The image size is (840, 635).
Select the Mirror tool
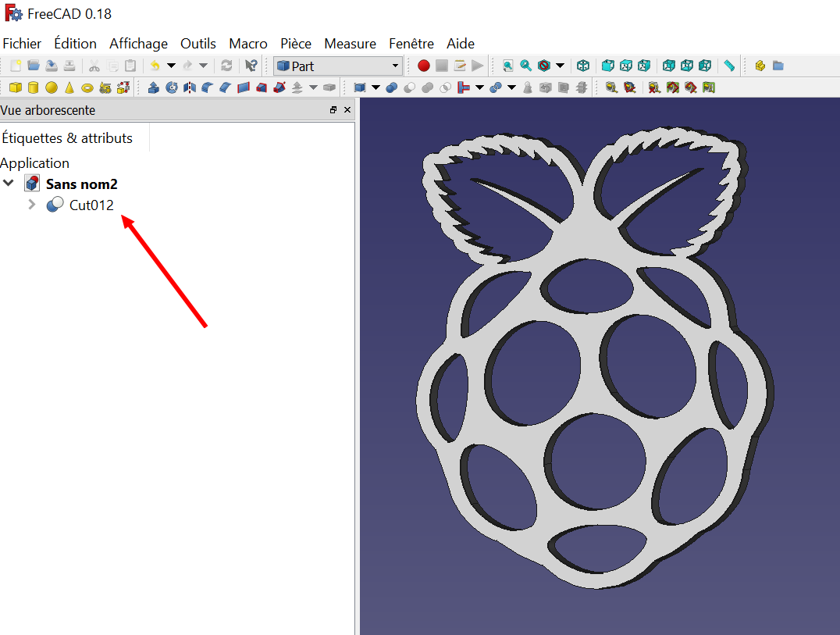click(190, 87)
